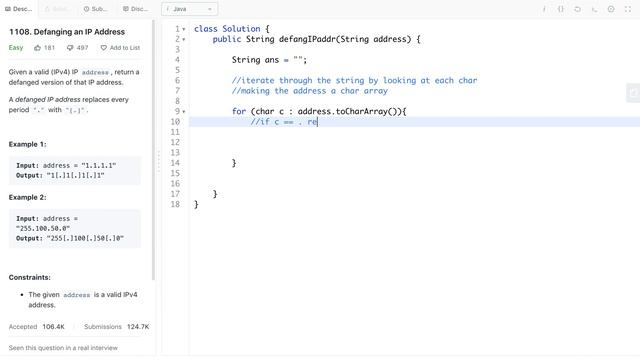Toggle fullscreen mode icon
Screen dimensions: 640x360
628,9
